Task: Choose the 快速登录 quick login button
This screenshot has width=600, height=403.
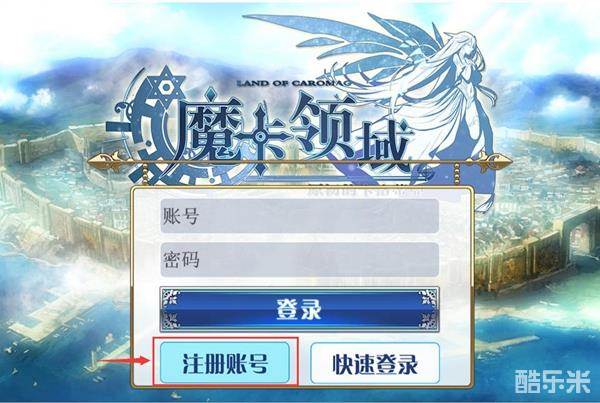Action: click(375, 363)
